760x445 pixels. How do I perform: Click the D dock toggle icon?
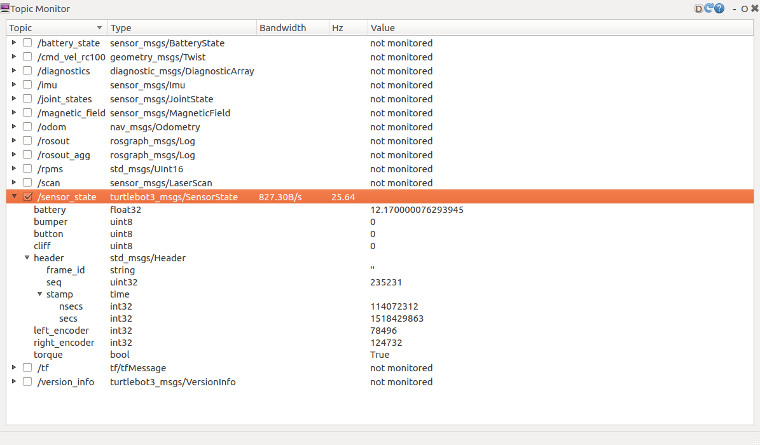698,8
